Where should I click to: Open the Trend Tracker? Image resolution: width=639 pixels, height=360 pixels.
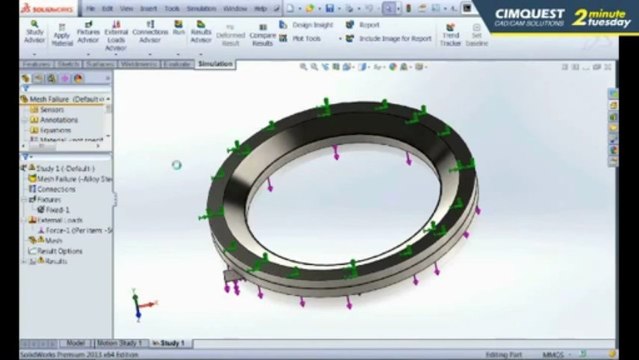(450, 35)
